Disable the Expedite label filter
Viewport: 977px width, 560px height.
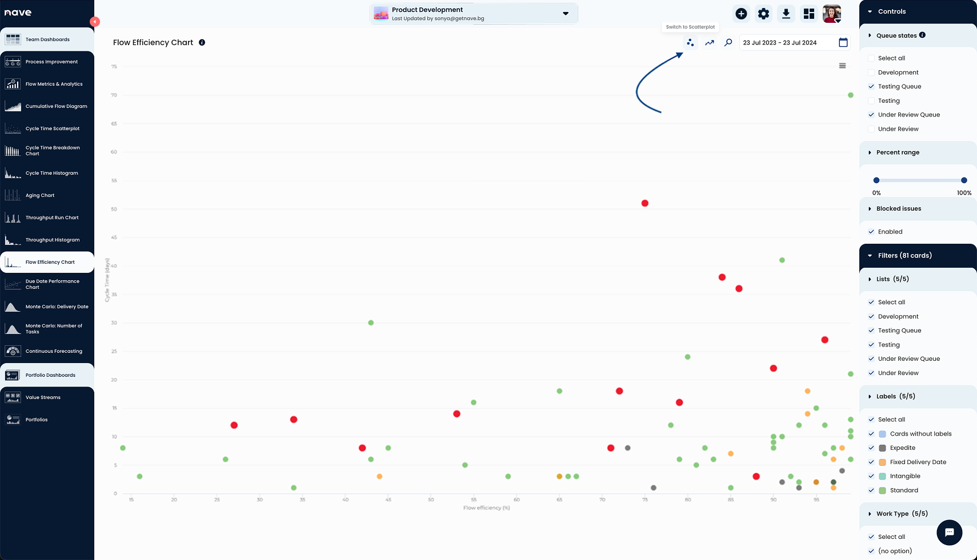(871, 448)
